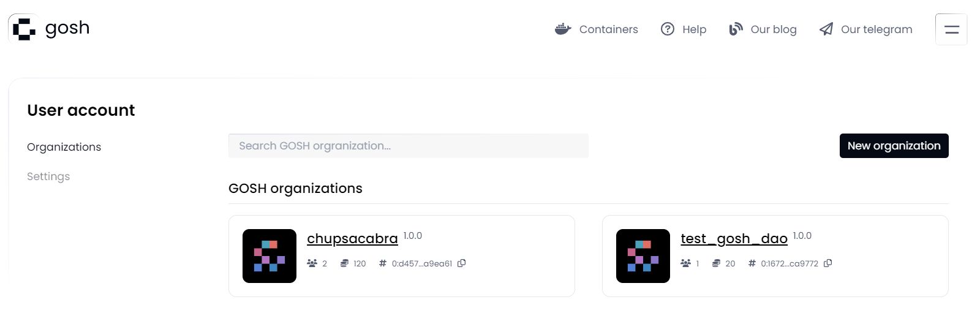
Task: Copy test_gosh_dao address with copy icon
Action: 828,263
